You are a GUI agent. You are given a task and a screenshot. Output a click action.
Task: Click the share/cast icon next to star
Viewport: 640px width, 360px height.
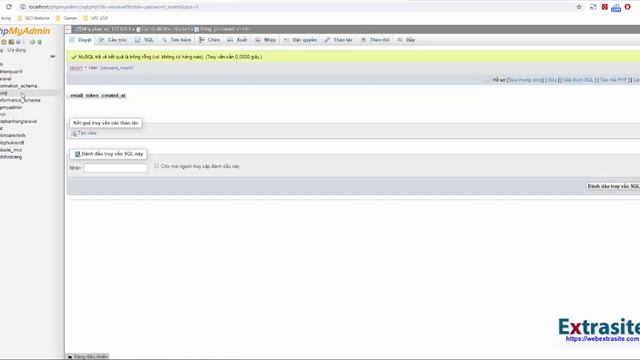(593, 7)
